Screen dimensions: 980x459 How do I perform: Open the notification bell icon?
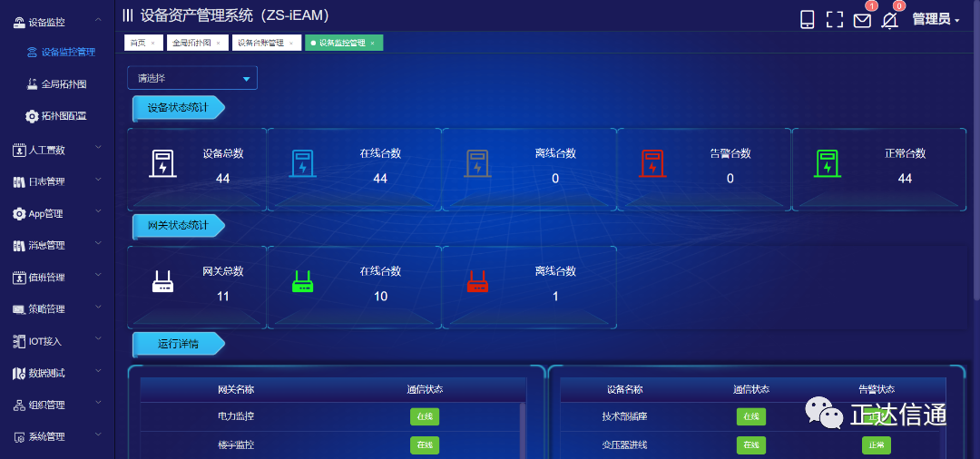click(889, 20)
